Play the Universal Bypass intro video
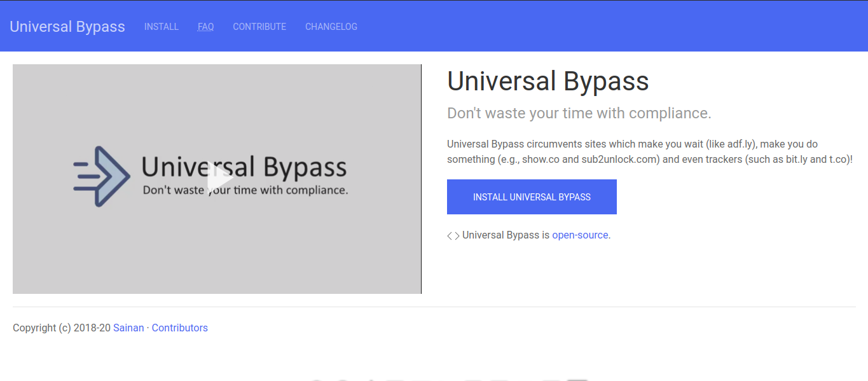This screenshot has height=381, width=868. (x=219, y=179)
